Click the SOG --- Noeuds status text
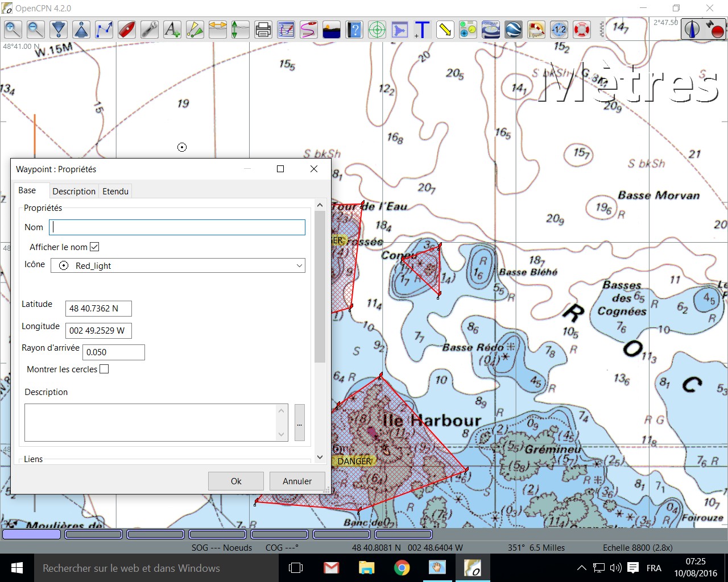Screen dimensions: 728x582 click(222, 548)
